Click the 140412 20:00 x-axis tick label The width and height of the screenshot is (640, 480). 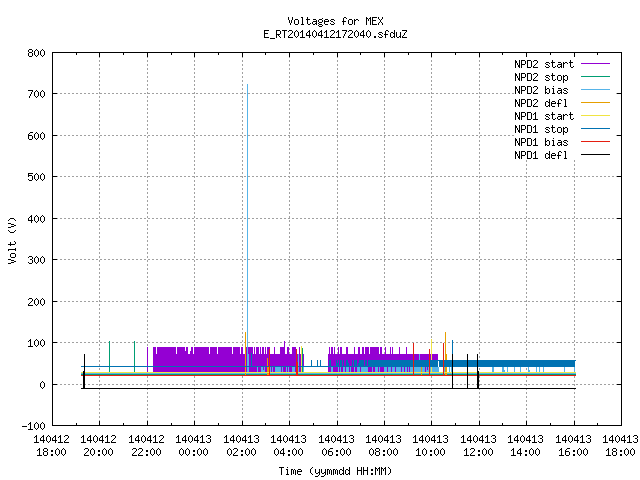click(98, 446)
